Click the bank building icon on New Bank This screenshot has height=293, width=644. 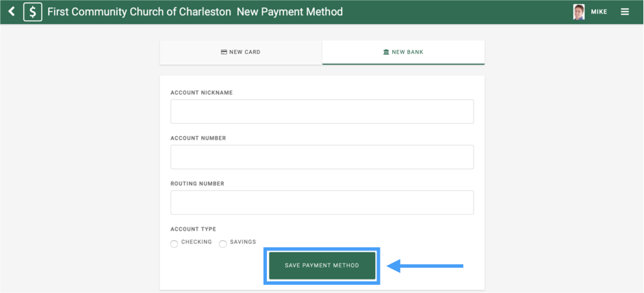coord(386,52)
